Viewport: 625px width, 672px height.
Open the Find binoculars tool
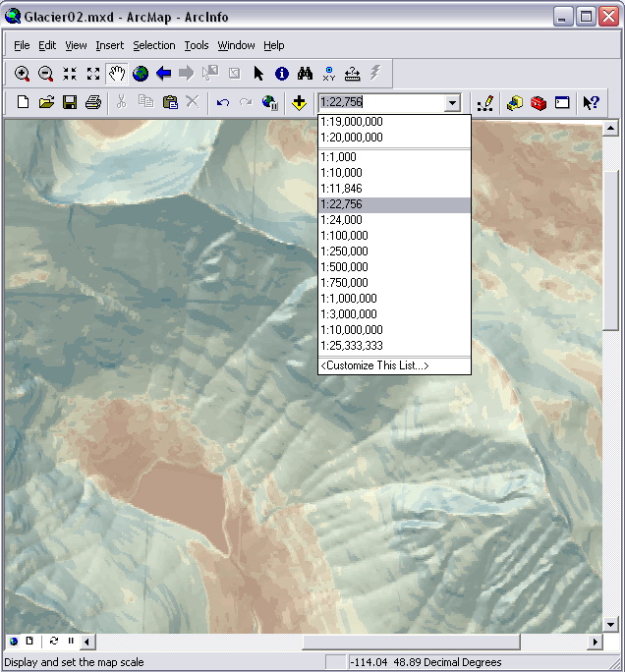[306, 74]
